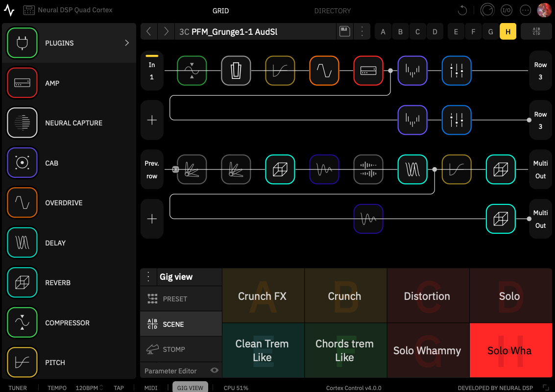
Task: Click the circular CPU dial icon at top right
Action: [x=487, y=10]
